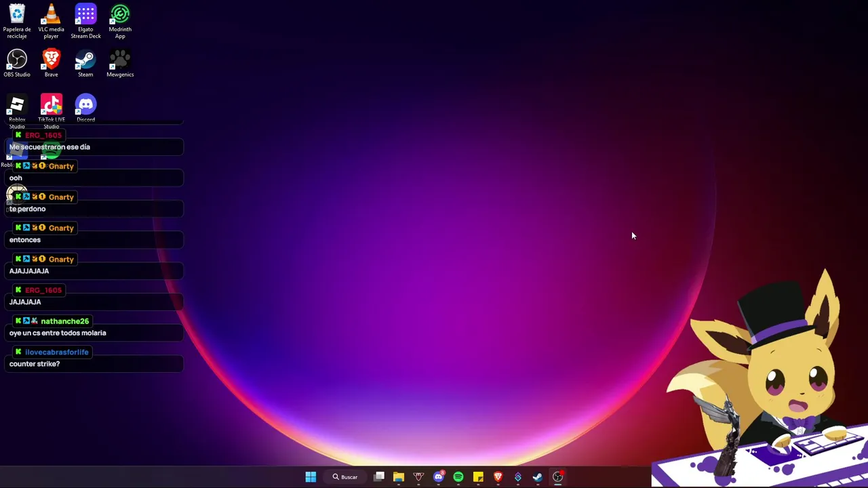The height and width of the screenshot is (488, 868).
Task: Click the username nathanche26 in chat
Action: click(x=64, y=321)
